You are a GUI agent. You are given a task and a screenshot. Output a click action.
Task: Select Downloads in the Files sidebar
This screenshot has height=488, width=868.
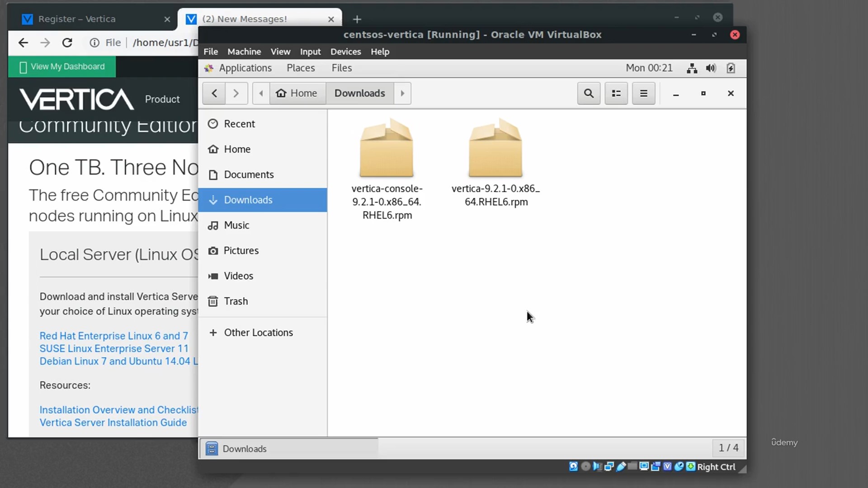coord(262,200)
